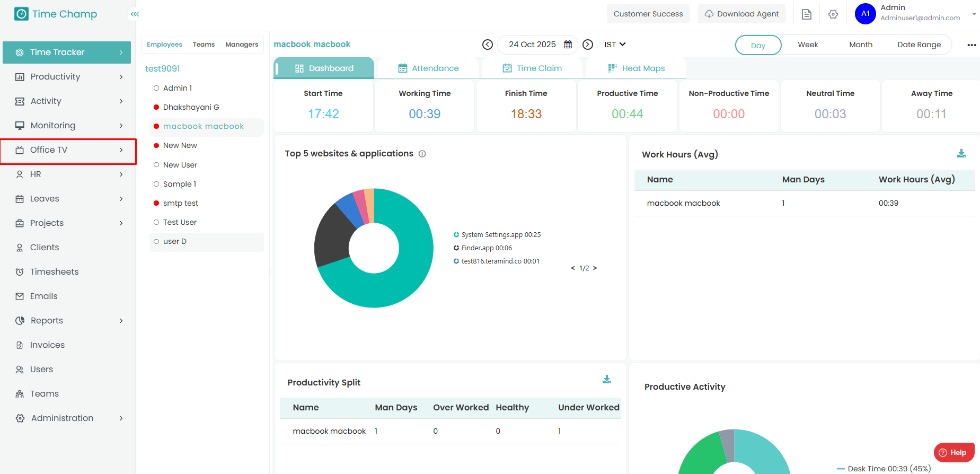
Task: Switch to the Attendance tab
Action: tap(428, 68)
